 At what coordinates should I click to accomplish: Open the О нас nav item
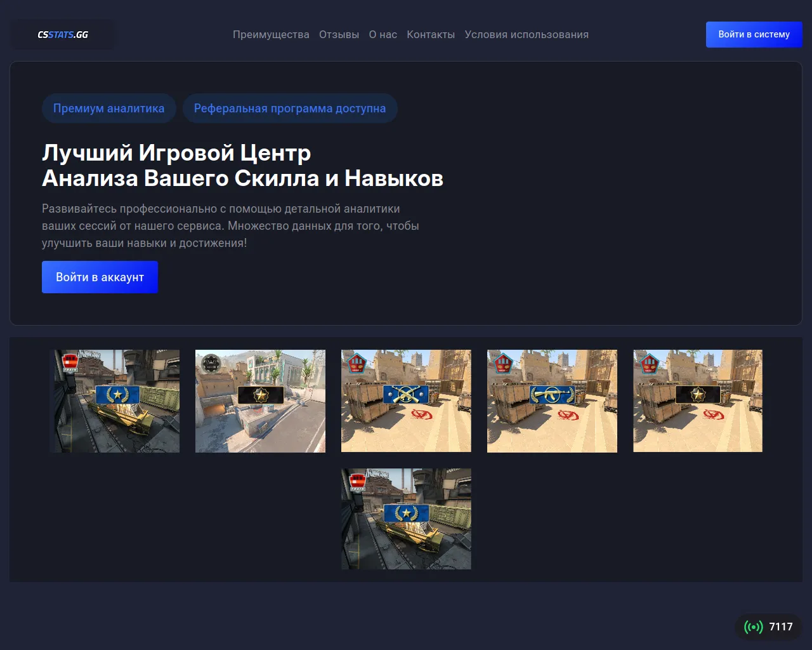click(x=383, y=34)
